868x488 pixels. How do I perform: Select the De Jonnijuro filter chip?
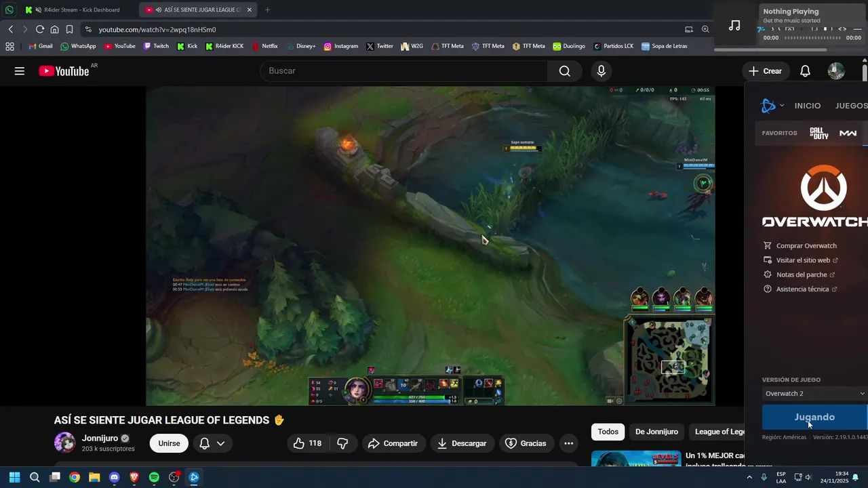tap(656, 432)
